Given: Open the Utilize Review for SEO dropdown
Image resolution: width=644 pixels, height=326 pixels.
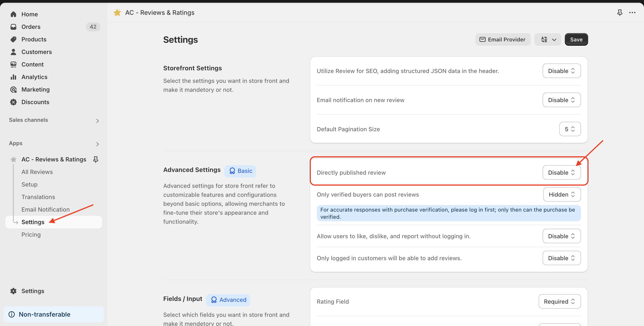Looking at the screenshot, I should [x=561, y=71].
